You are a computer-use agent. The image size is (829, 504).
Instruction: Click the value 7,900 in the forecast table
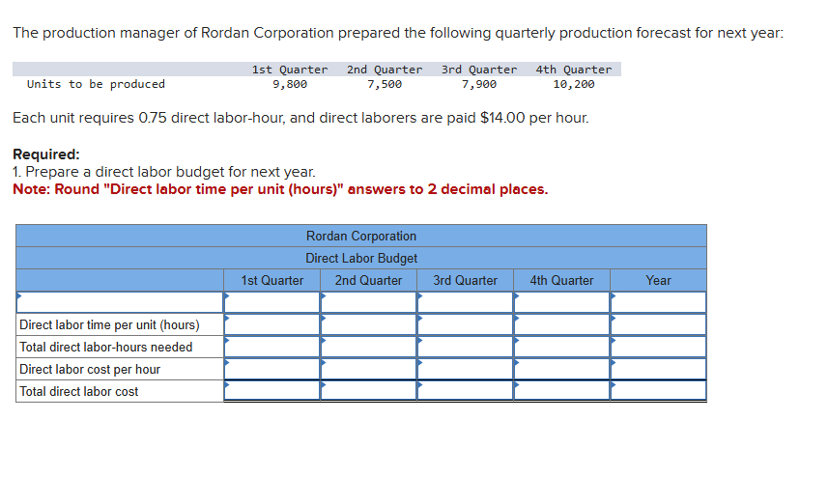tap(479, 84)
